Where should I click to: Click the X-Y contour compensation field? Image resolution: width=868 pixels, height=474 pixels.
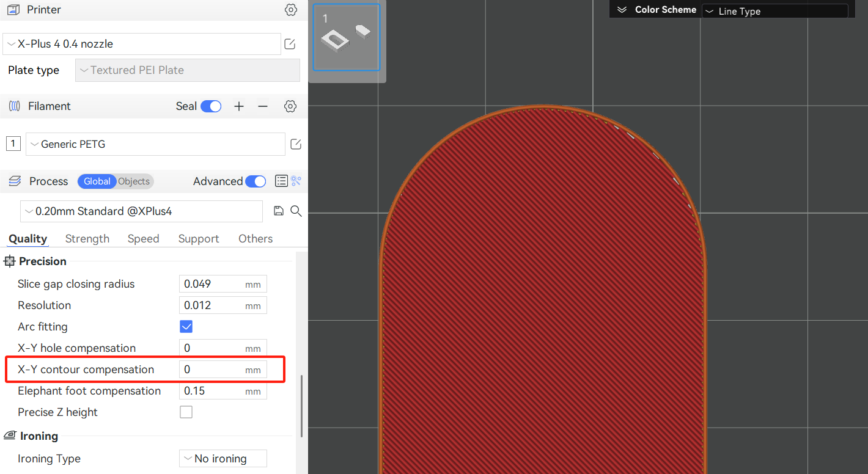pyautogui.click(x=223, y=370)
